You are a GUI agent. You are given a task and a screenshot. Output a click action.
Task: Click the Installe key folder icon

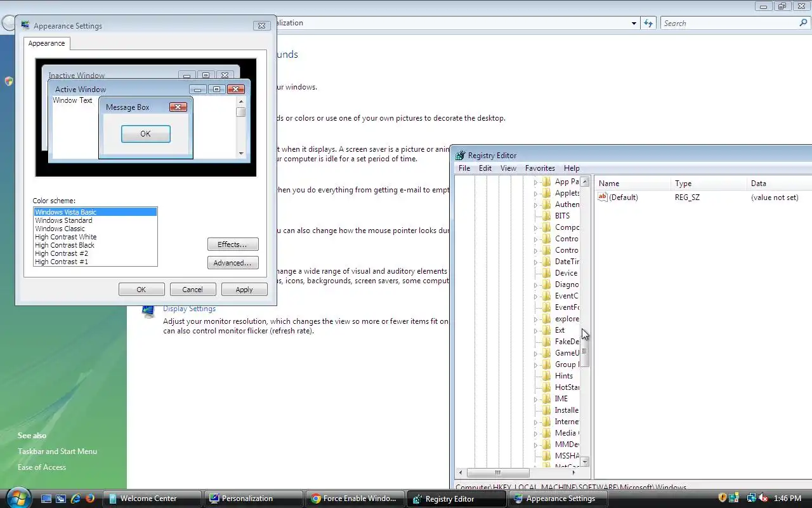pyautogui.click(x=546, y=410)
